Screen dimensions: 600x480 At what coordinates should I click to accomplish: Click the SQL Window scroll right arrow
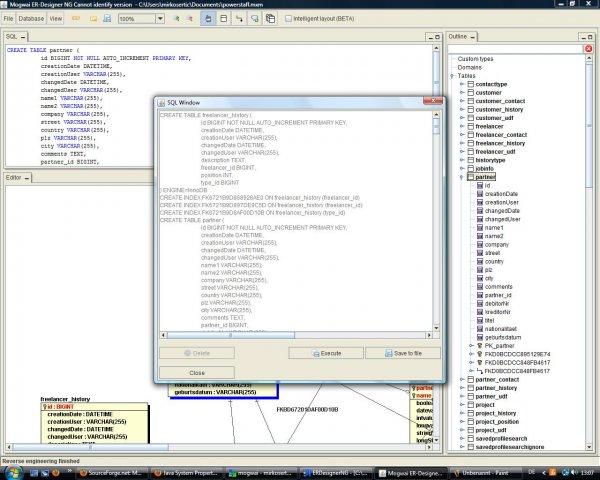click(x=429, y=335)
